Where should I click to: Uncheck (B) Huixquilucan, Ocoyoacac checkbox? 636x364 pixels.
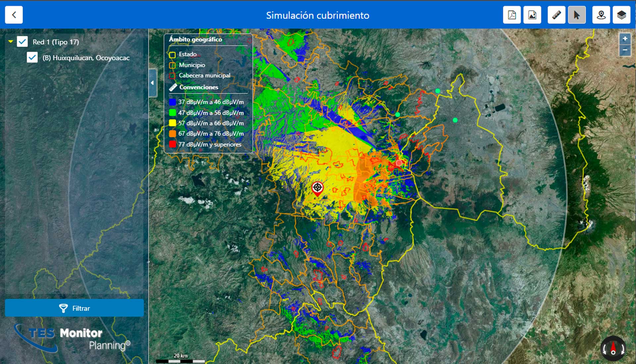[x=32, y=58]
